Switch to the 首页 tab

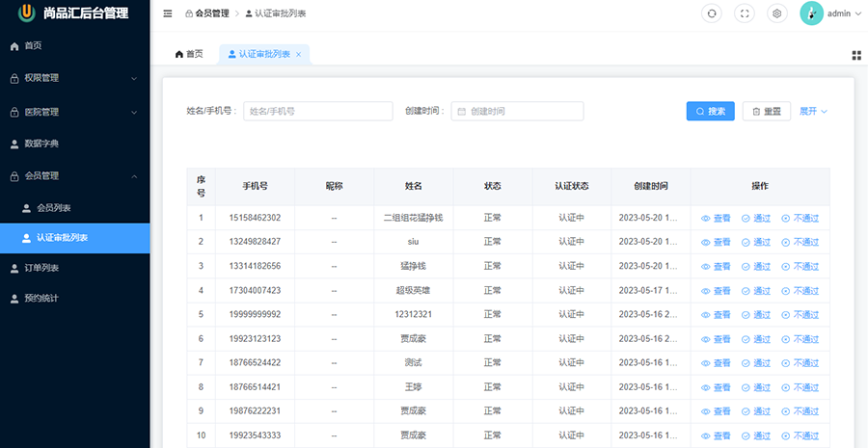tap(189, 54)
